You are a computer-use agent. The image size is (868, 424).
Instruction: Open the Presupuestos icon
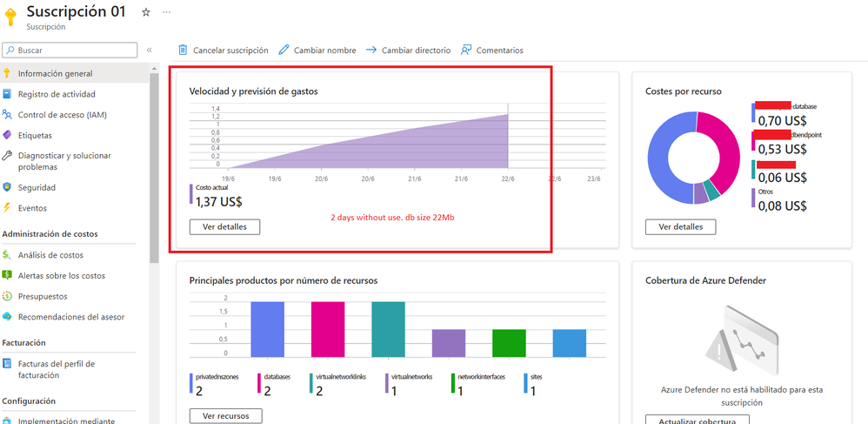(x=7, y=296)
